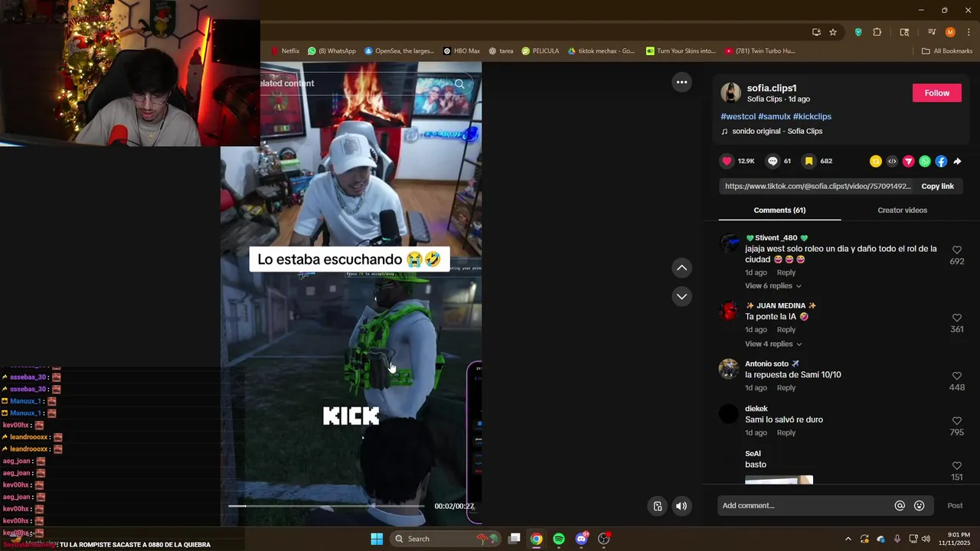
Task: Open the emoji picker in comment box
Action: click(x=920, y=505)
